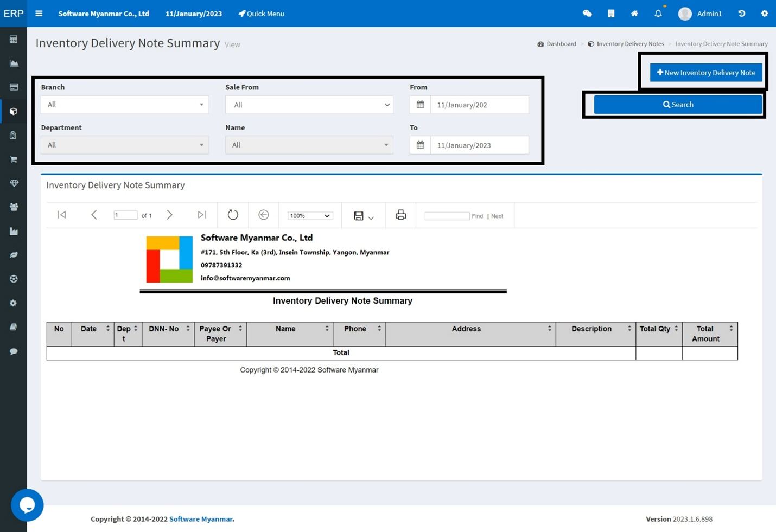Go to last report page
The image size is (776, 532).
point(202,215)
